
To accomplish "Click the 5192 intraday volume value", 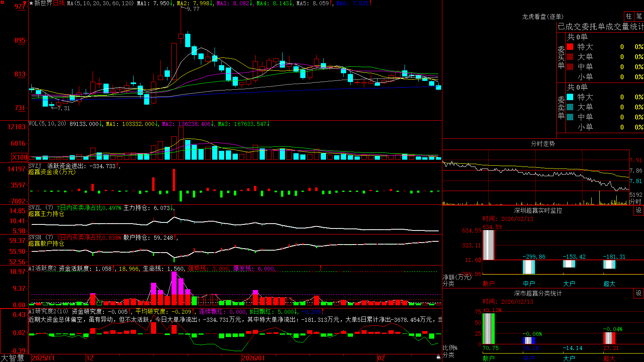I will [x=636, y=195].
